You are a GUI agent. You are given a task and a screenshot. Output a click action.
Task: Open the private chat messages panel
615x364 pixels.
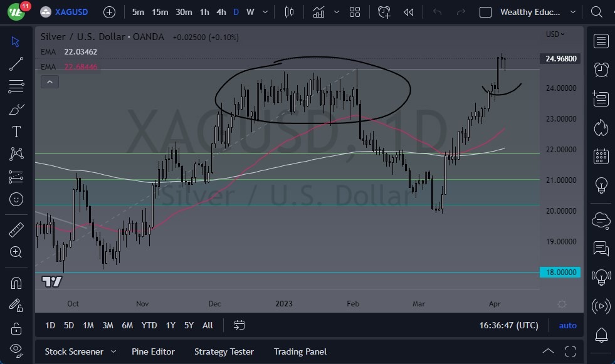pyautogui.click(x=601, y=249)
